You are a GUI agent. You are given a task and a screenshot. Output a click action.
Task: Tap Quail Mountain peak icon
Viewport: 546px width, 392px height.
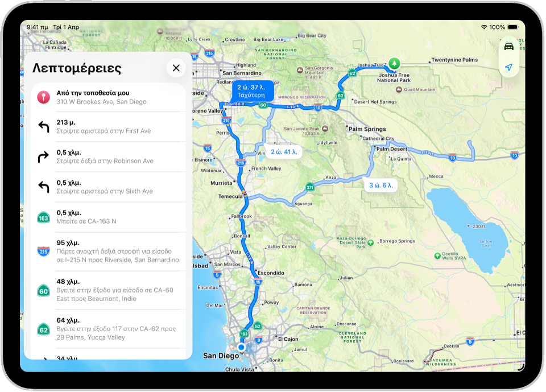399,89
